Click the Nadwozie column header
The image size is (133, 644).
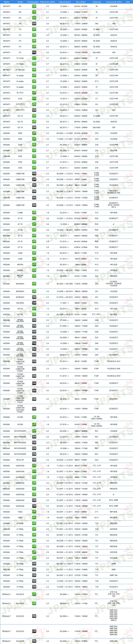97,2
